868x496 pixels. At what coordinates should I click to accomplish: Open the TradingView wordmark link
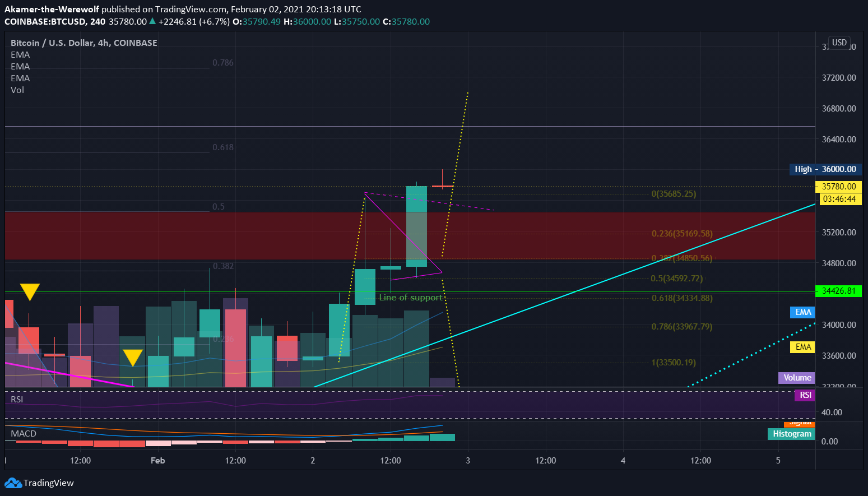point(49,483)
